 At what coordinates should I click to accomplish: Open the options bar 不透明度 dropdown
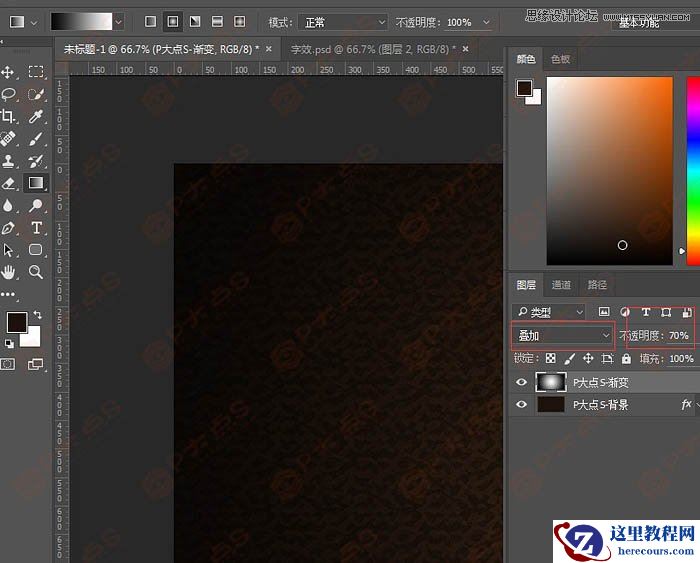(487, 22)
